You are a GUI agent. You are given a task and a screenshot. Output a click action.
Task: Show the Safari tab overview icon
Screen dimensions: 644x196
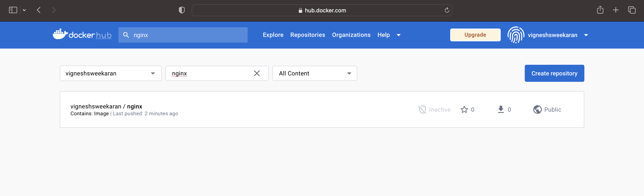coord(632,10)
